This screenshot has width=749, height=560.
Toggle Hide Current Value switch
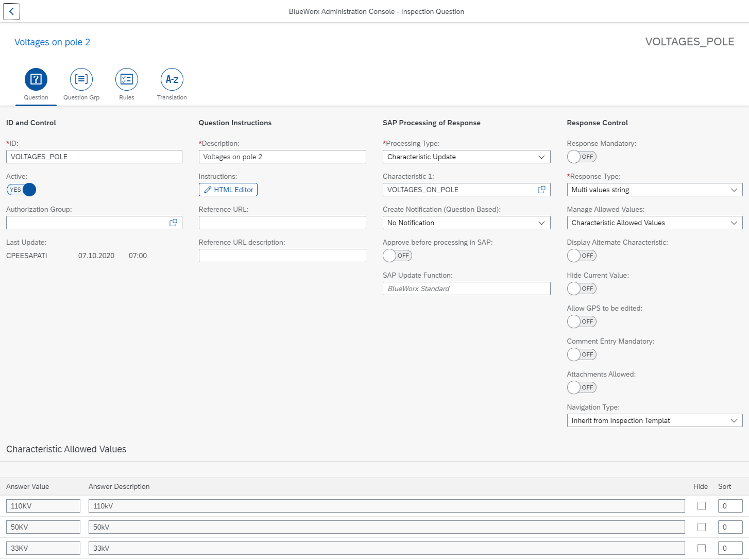pyautogui.click(x=582, y=289)
